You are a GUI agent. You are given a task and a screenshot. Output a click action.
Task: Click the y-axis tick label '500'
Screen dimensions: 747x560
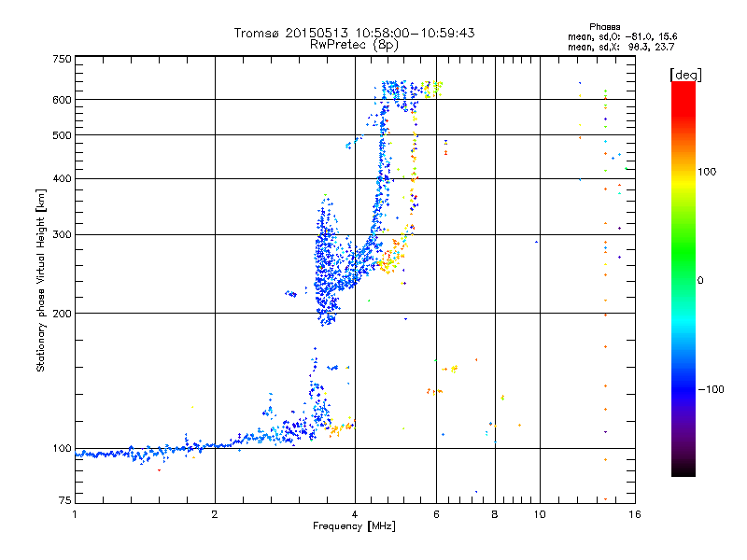coord(62,135)
